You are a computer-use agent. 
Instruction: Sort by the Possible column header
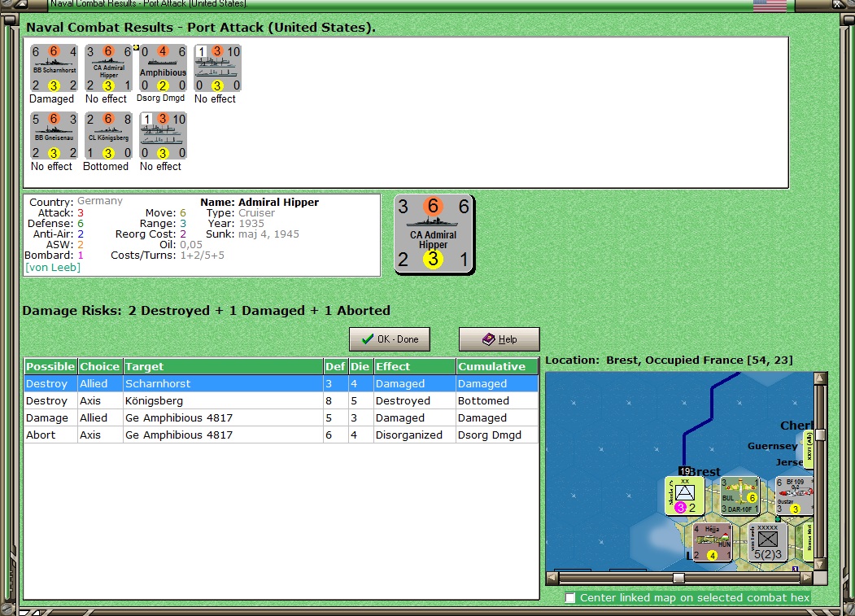[x=50, y=367]
